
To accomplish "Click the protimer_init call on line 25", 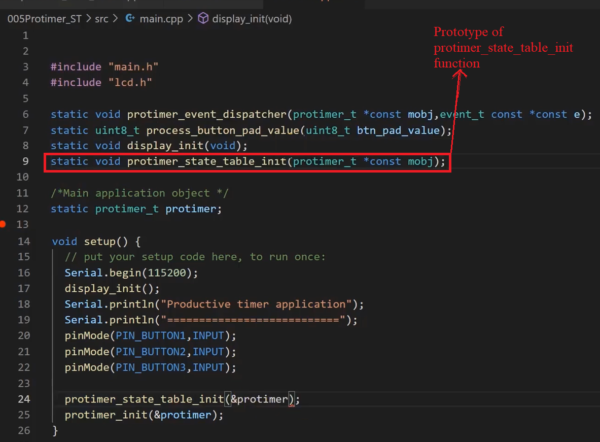I will coord(106,415).
